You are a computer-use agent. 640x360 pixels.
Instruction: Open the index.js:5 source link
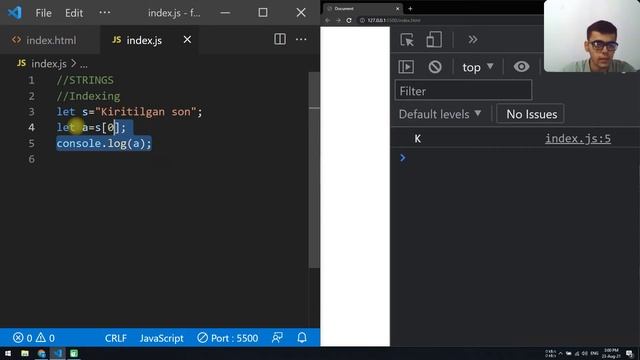click(x=578, y=138)
